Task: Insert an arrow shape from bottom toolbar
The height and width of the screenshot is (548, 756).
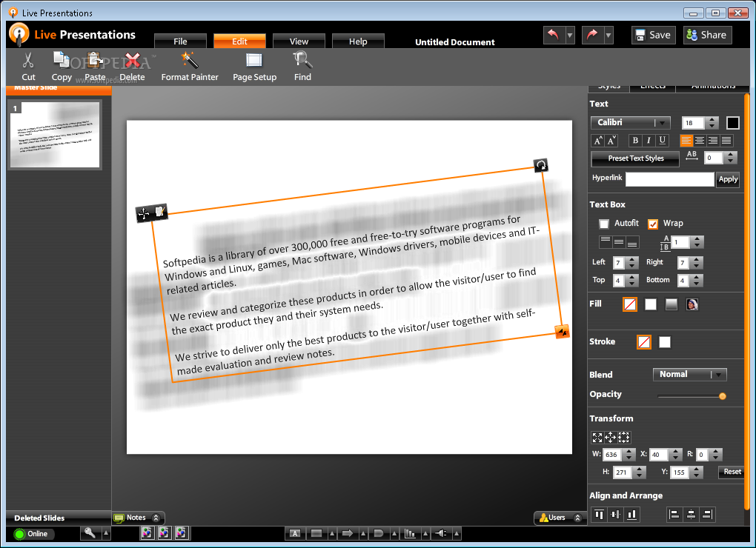Action: click(x=347, y=533)
